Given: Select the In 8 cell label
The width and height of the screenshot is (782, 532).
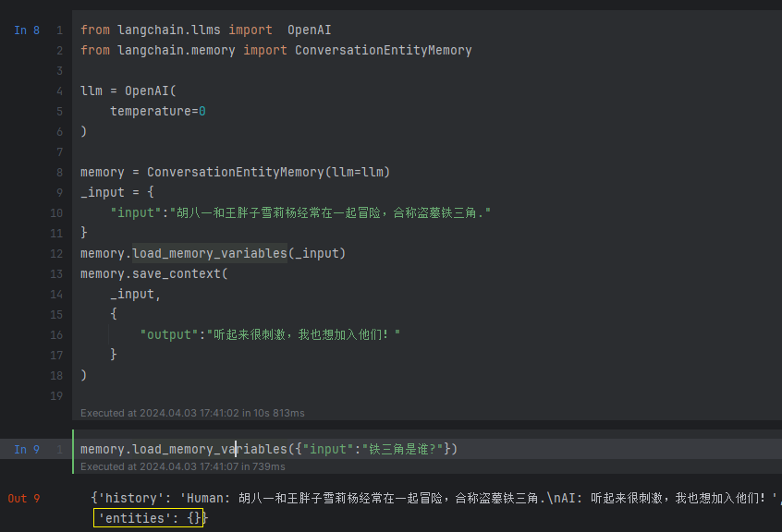Looking at the screenshot, I should (x=27, y=30).
